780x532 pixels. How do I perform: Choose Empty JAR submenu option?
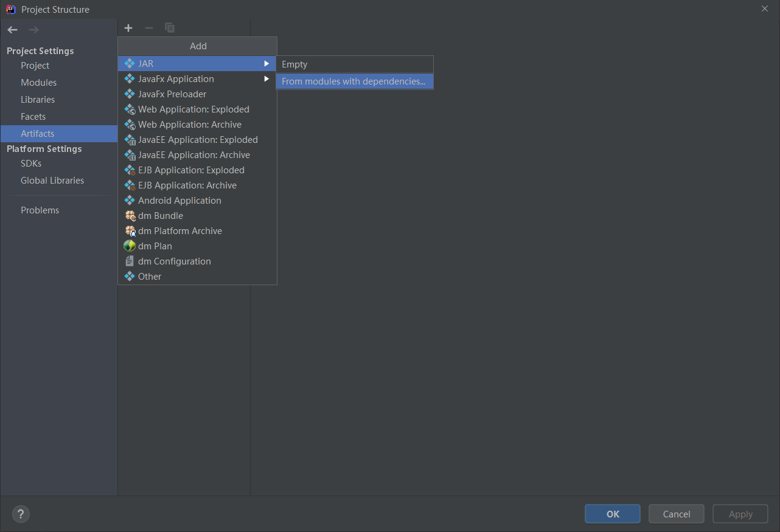355,64
